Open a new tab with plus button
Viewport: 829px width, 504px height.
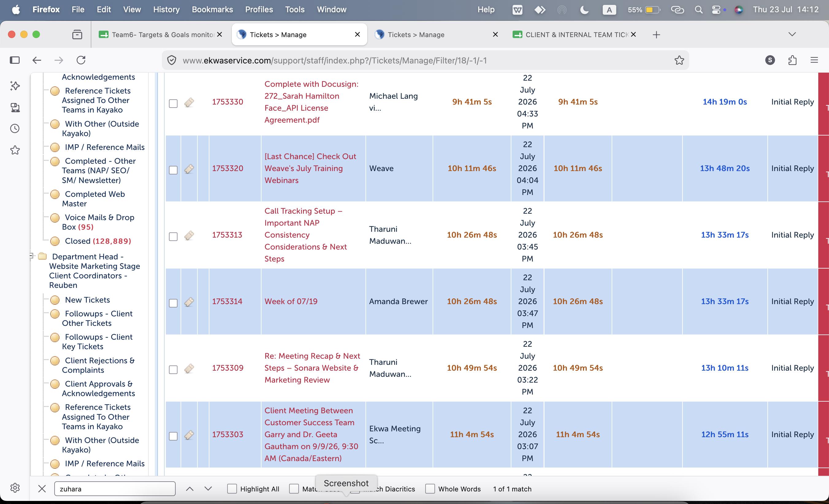[x=656, y=34]
